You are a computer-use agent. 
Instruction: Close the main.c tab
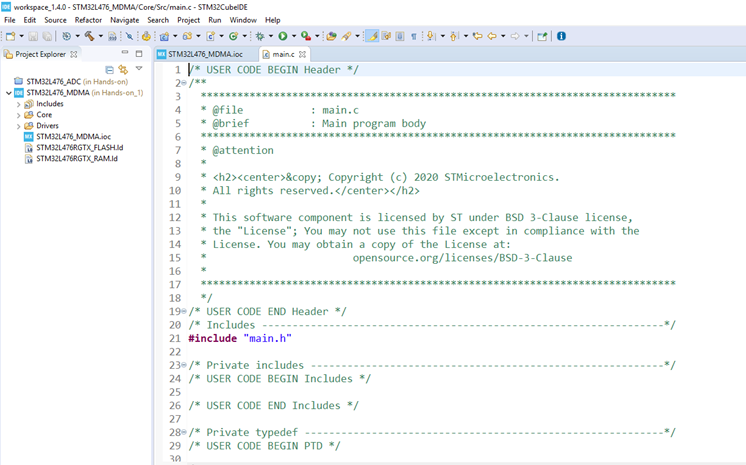[x=302, y=54]
